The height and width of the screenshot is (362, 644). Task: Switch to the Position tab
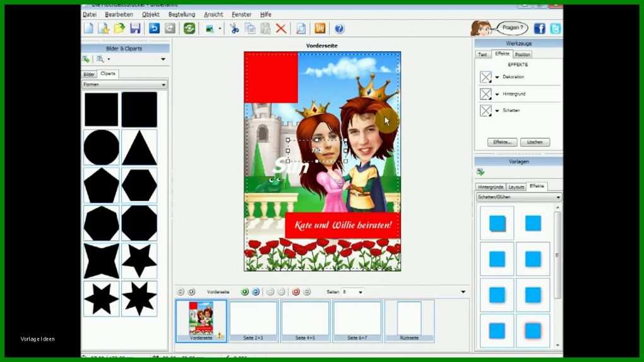[522, 55]
